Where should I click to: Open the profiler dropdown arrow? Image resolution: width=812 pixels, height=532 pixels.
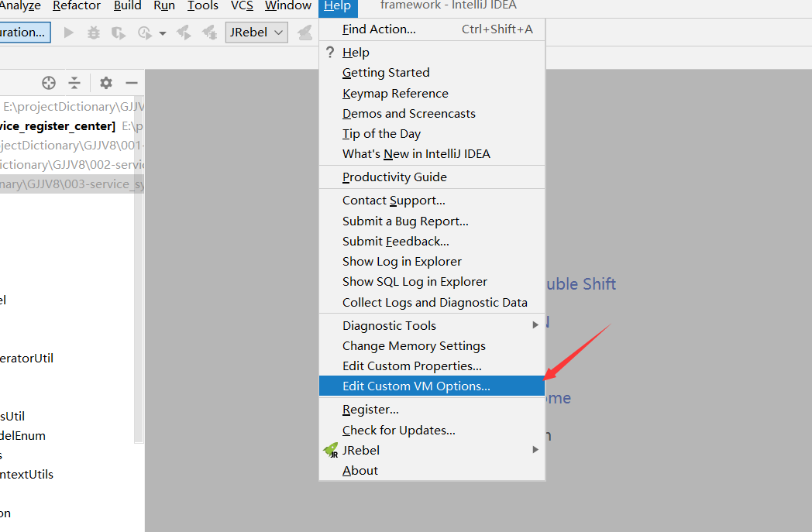pos(163,33)
